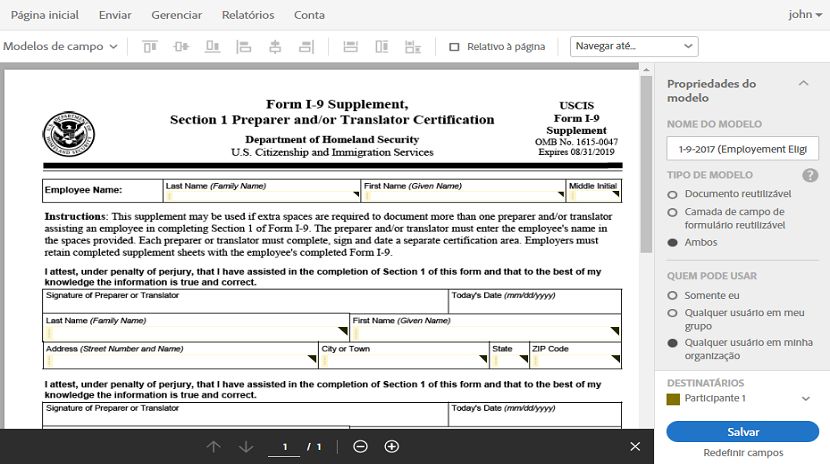
Task: Click the Salvar button
Action: (742, 432)
